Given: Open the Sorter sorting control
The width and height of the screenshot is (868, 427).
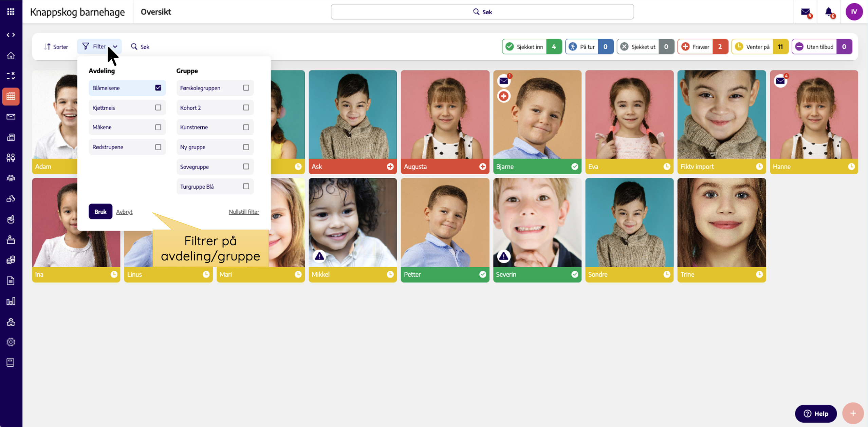Looking at the screenshot, I should click(x=56, y=47).
